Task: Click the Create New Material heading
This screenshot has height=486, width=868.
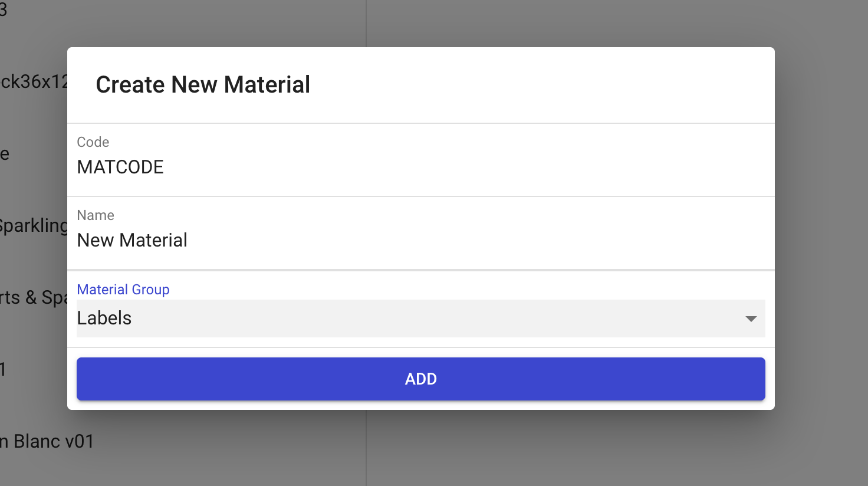Action: pyautogui.click(x=203, y=85)
